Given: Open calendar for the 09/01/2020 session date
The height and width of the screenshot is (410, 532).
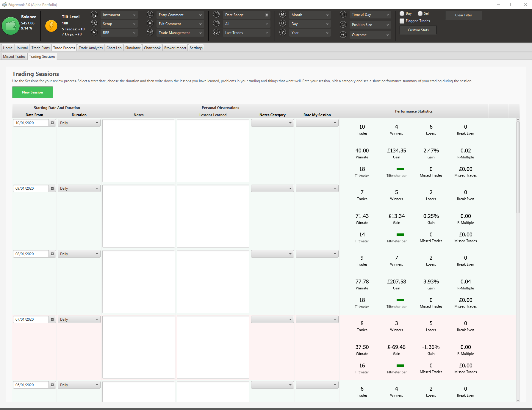Looking at the screenshot, I should pyautogui.click(x=52, y=188).
